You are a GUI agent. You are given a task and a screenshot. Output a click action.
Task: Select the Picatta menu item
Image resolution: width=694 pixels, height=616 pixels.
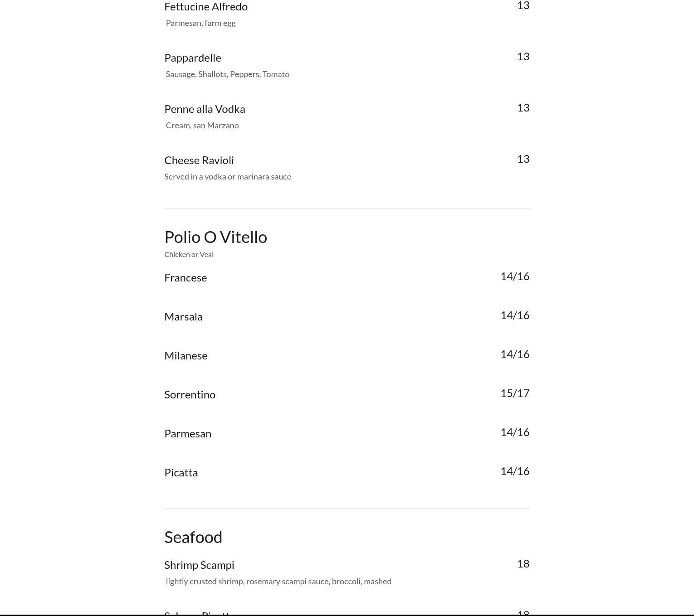click(181, 473)
